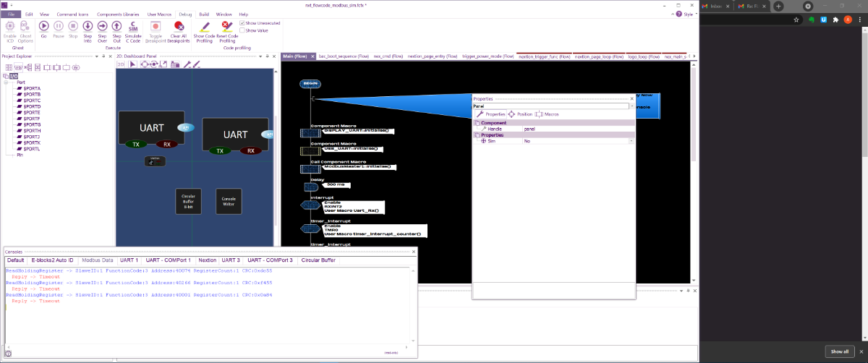Image resolution: width=868 pixels, height=363 pixels.
Task: Open the Edit ribbon tab
Action: [29, 14]
